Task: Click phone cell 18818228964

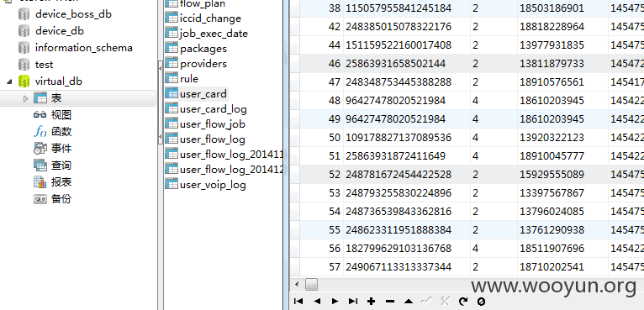Action: point(562,27)
